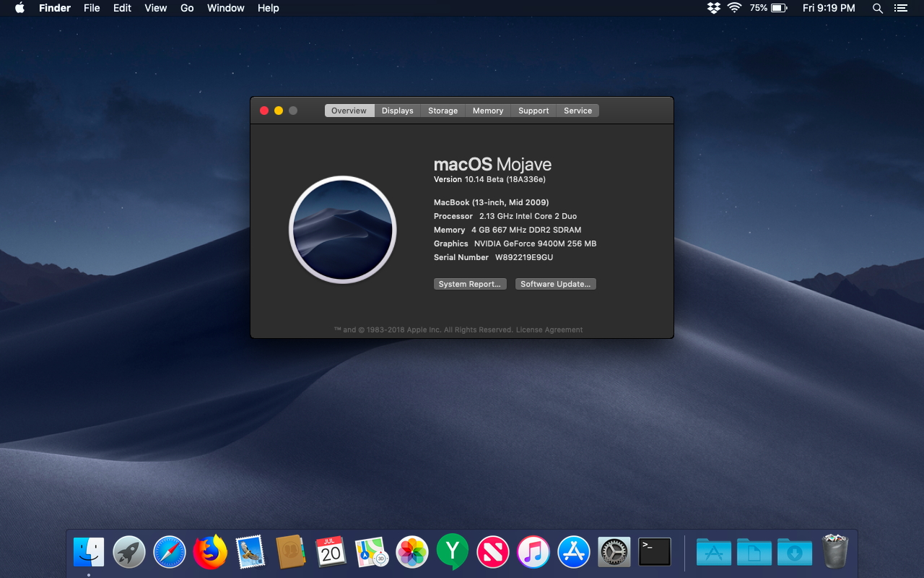Switch to the Support tab
The height and width of the screenshot is (578, 924).
[x=533, y=111]
